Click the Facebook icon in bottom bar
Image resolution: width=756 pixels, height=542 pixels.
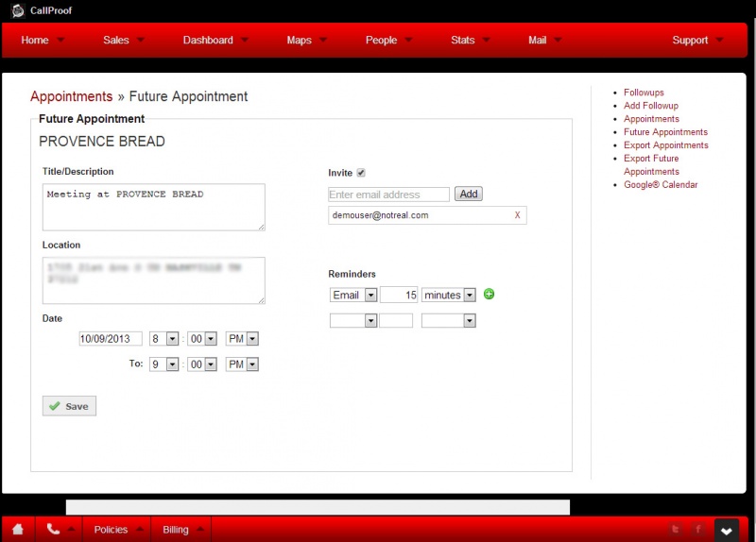(697, 530)
